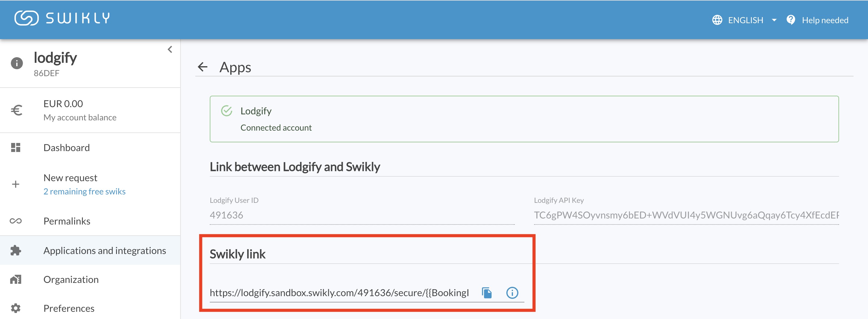Click the euro balance icon

16,110
